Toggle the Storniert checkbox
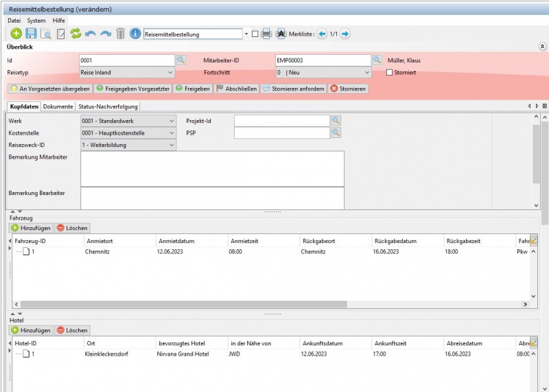549x392 pixels. [x=390, y=73]
